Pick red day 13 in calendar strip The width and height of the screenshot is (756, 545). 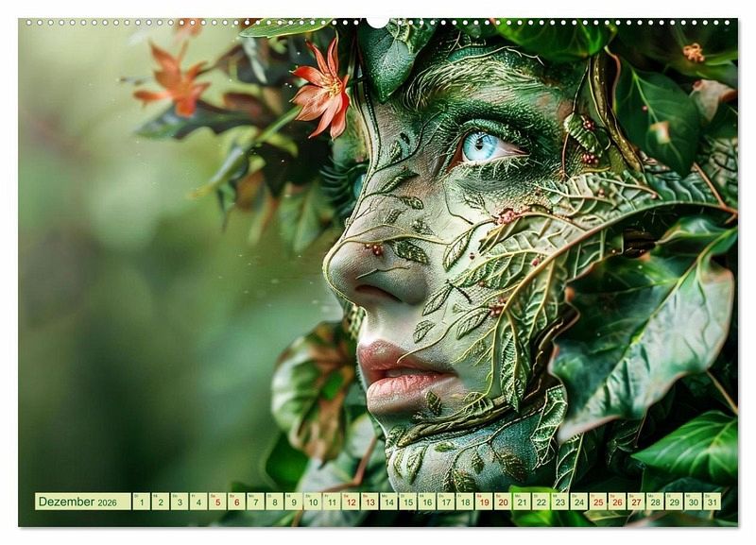[x=369, y=502]
